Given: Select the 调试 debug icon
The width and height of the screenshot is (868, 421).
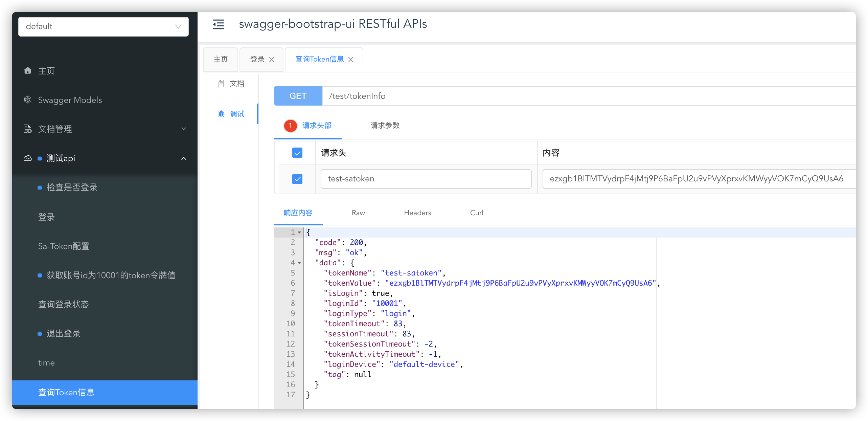Looking at the screenshot, I should pos(221,114).
